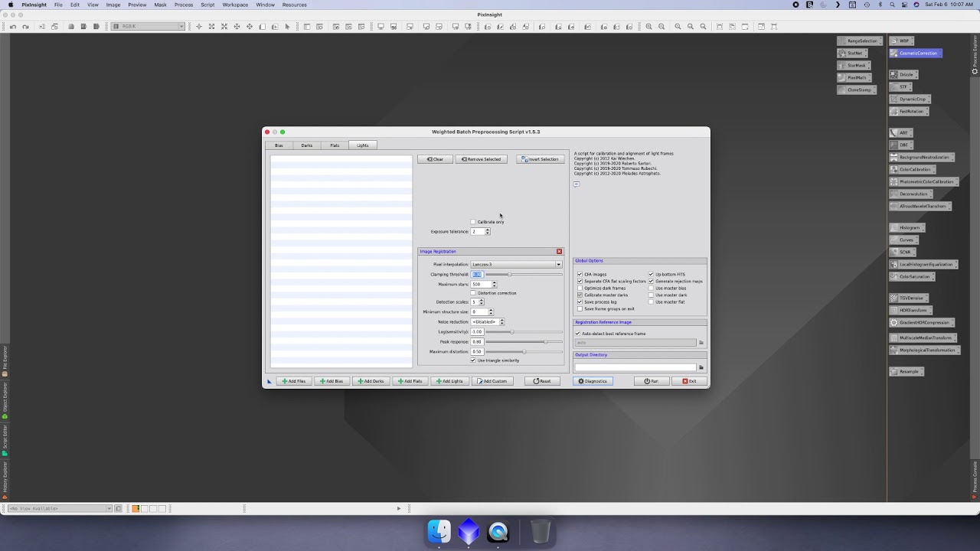Open the No View Available selector

click(x=60, y=508)
